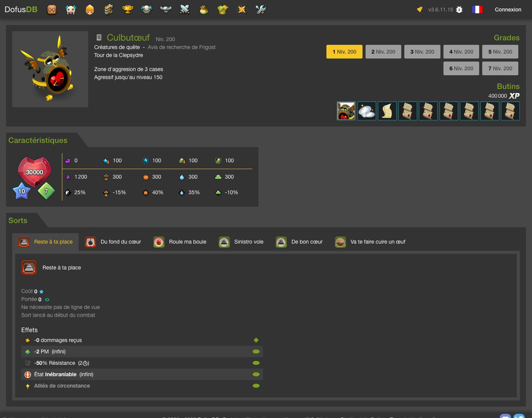Open the orange-haired character face icon
Screen dimensions: 532x418
90,9
